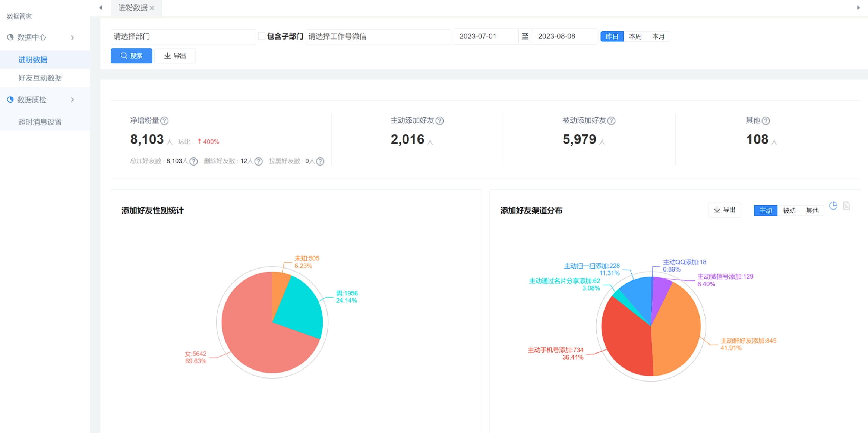Enable the 包含子部门 checkbox
This screenshot has width=868, height=433.
pos(262,36)
